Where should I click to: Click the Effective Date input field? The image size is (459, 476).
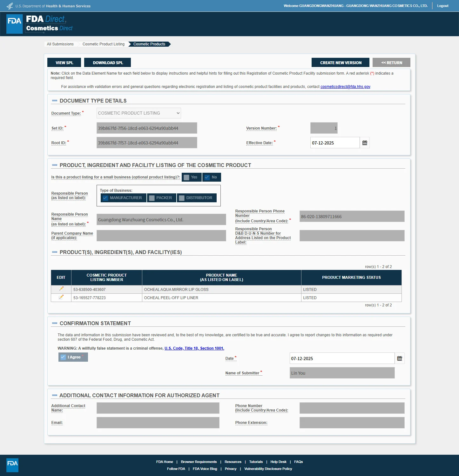[x=335, y=143]
